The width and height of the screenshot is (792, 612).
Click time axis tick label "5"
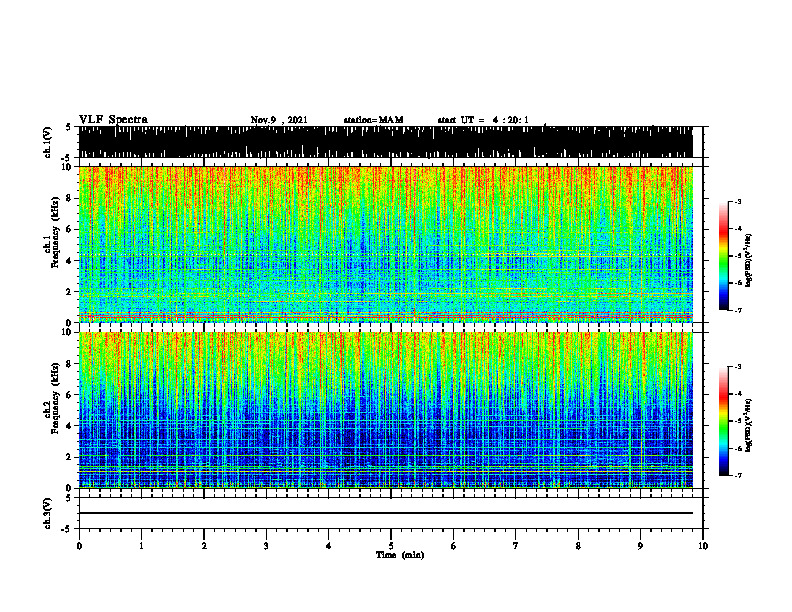pos(391,546)
